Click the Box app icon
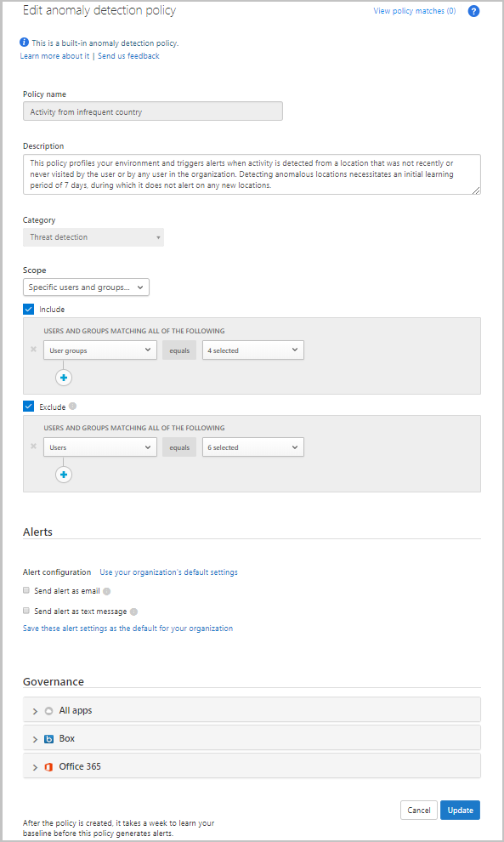The width and height of the screenshot is (504, 842). (x=48, y=739)
